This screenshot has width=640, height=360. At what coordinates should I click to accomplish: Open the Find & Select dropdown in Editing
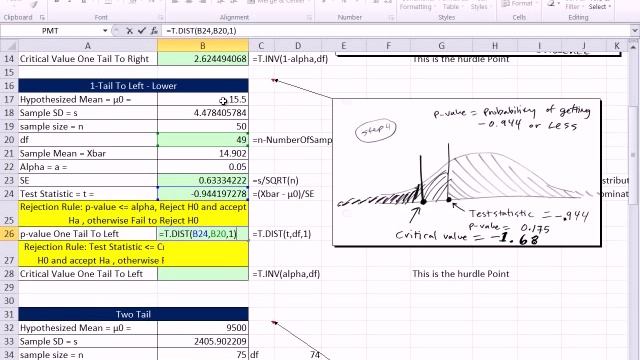coord(600,5)
